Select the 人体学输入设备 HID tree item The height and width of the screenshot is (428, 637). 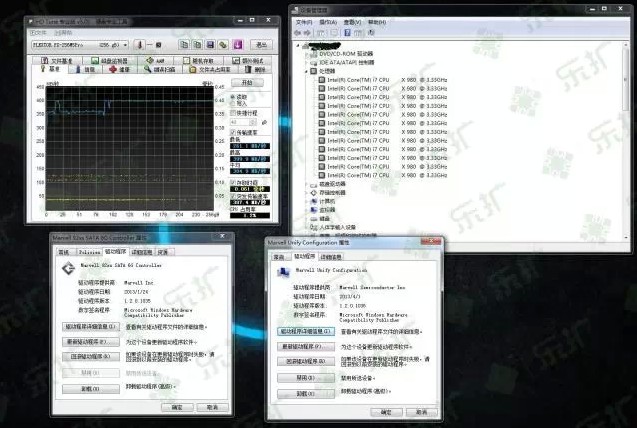point(338,227)
